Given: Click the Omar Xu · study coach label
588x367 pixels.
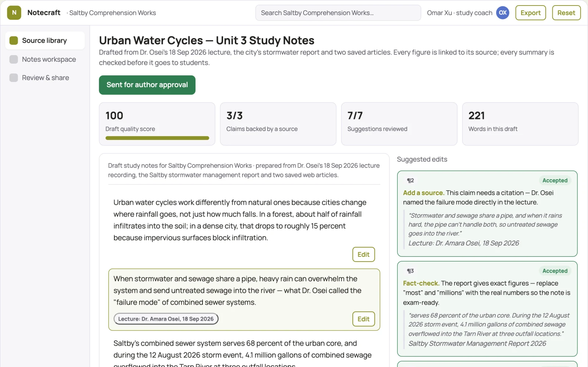Looking at the screenshot, I should [x=459, y=13].
